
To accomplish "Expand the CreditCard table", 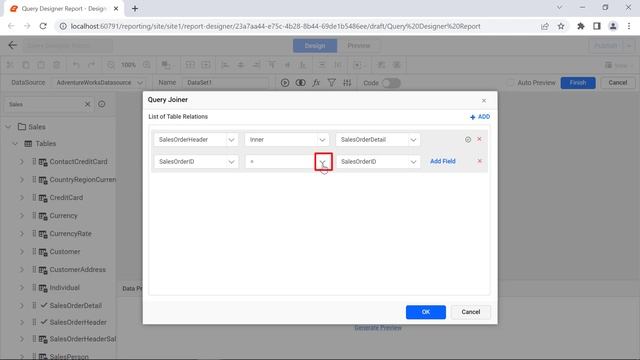I will (22, 198).
